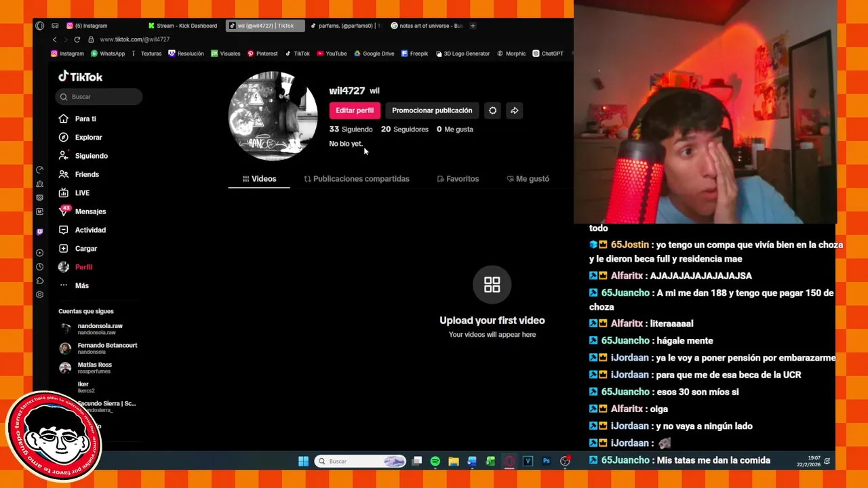
Task: Reload the page
Action: tap(77, 39)
